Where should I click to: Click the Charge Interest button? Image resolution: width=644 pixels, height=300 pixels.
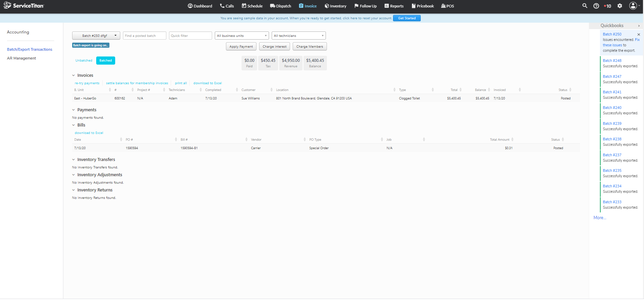[x=274, y=47]
